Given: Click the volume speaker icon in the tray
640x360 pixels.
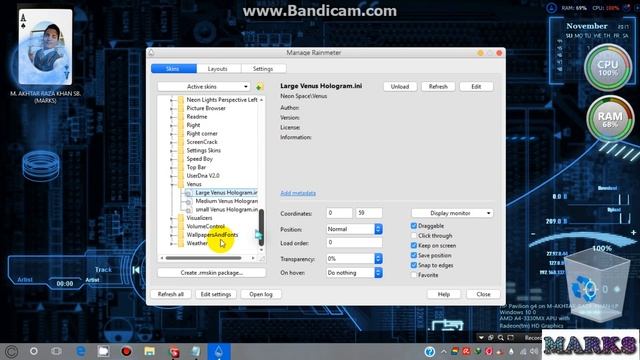Looking at the screenshot, I should pos(534,351).
